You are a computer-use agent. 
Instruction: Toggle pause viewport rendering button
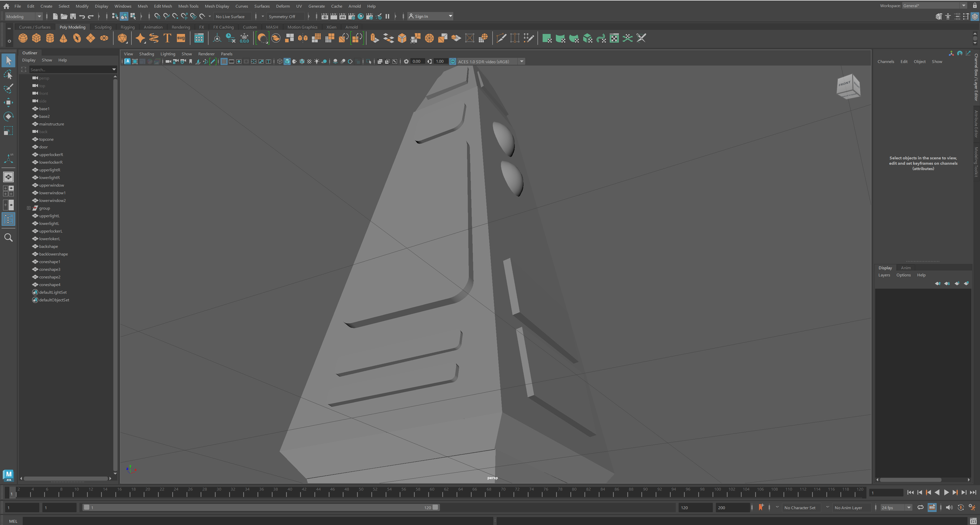coord(387,16)
